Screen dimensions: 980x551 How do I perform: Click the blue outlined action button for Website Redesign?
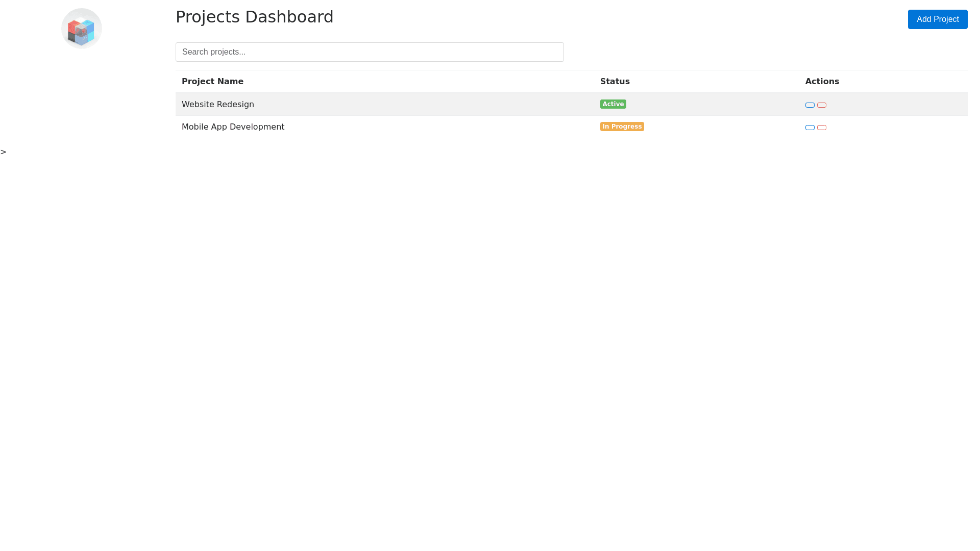(x=810, y=105)
